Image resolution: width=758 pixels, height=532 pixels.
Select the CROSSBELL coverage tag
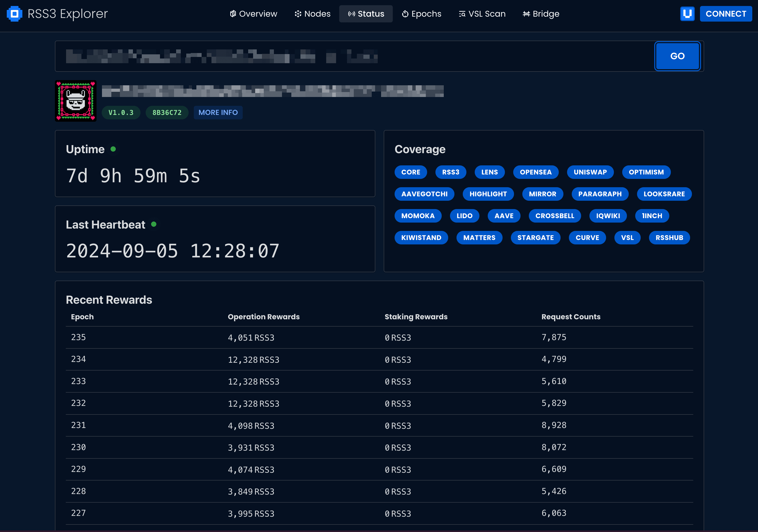pos(555,216)
